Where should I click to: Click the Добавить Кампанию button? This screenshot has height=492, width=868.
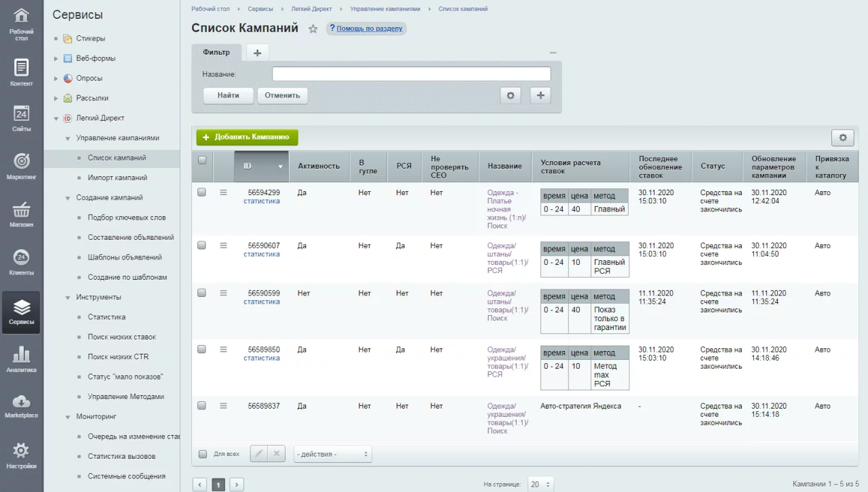247,137
